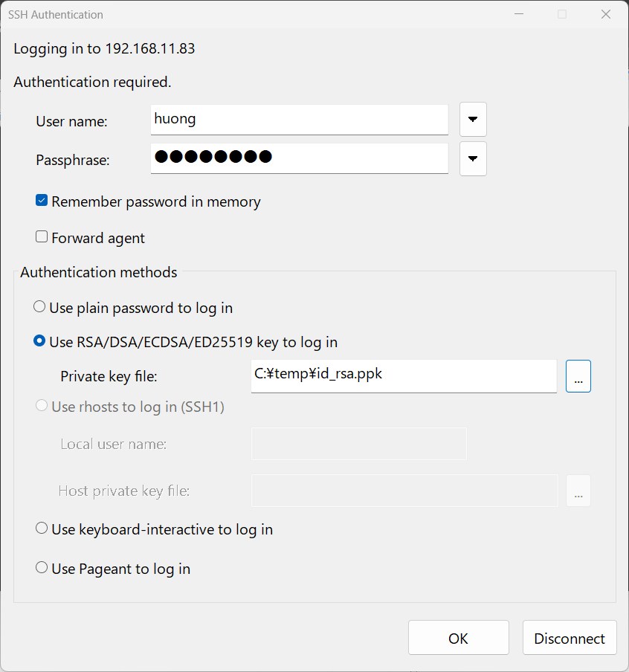Open the User name dropdown arrow
This screenshot has width=629, height=672.
[473, 119]
